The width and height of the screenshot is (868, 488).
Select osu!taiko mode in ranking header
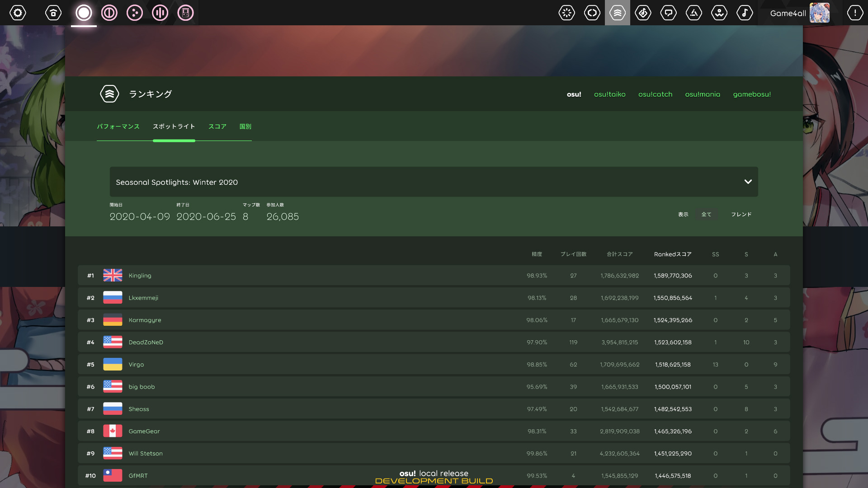pyautogui.click(x=610, y=94)
